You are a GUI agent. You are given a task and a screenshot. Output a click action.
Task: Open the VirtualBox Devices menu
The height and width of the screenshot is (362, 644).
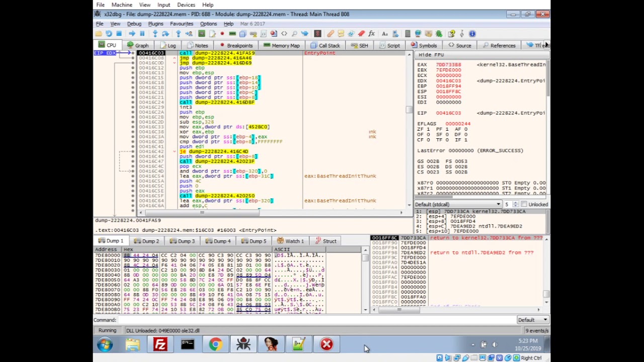click(x=186, y=5)
